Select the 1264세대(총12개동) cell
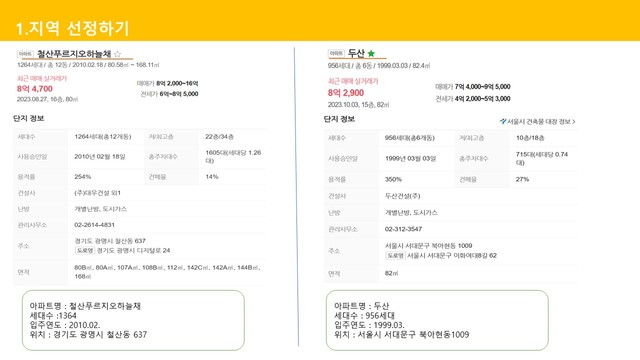The image size is (640, 360). (x=103, y=137)
